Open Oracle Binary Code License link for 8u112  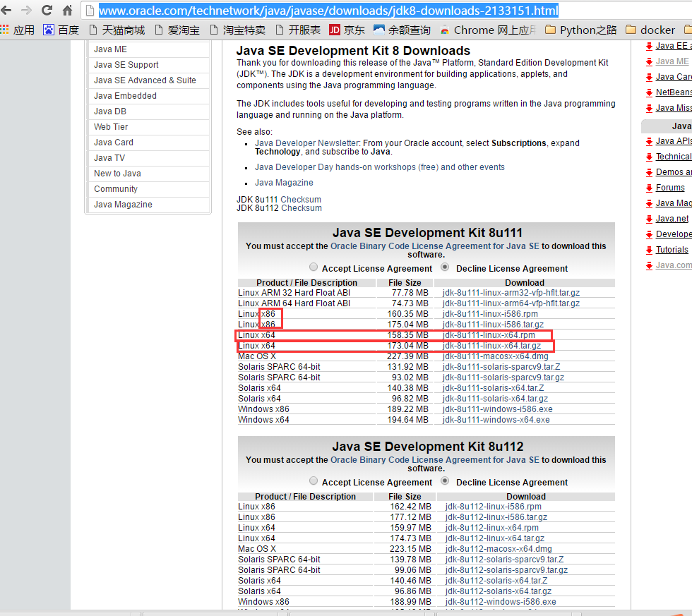[x=435, y=460]
